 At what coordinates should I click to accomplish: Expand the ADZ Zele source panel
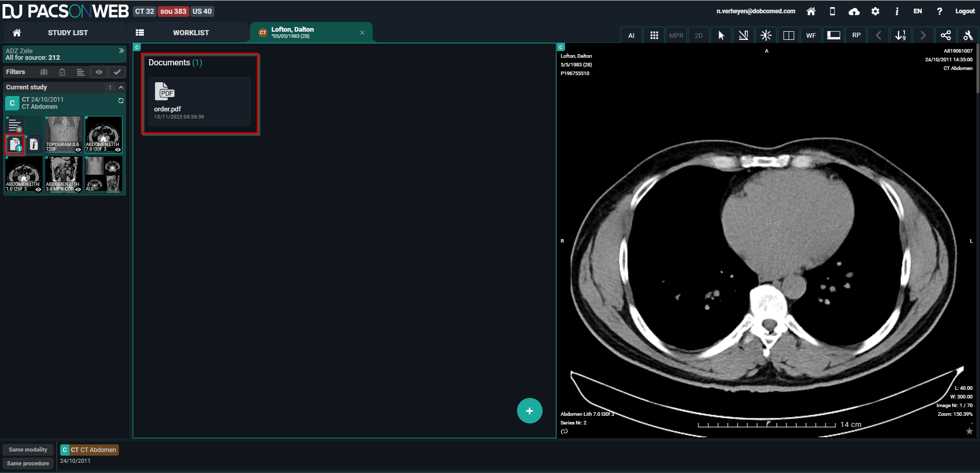[121, 51]
